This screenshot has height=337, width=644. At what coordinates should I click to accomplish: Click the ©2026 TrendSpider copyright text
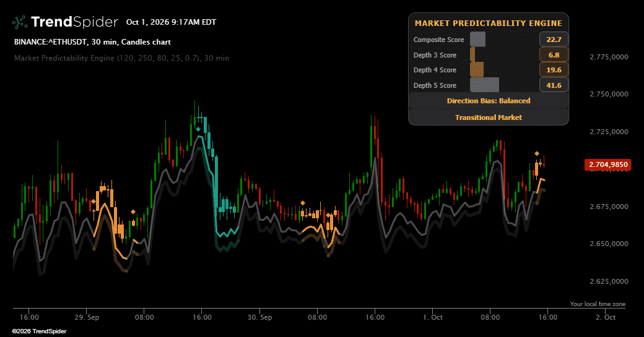(40, 331)
